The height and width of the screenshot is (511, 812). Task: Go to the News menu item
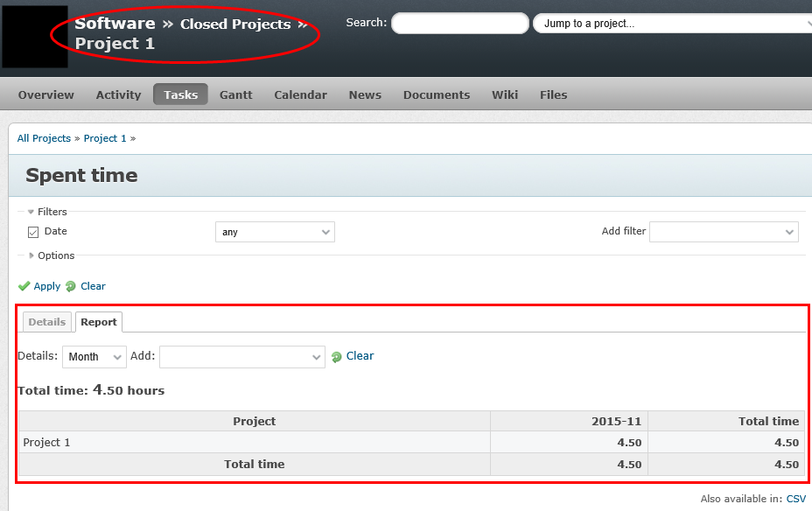(365, 94)
